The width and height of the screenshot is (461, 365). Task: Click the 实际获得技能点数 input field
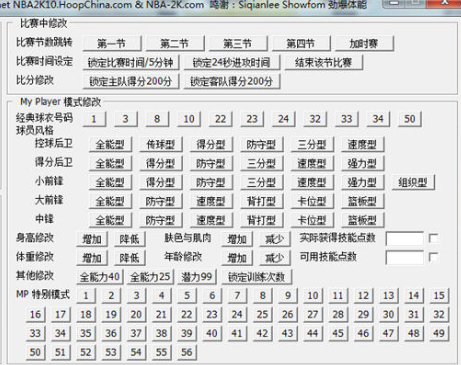pyautogui.click(x=405, y=238)
